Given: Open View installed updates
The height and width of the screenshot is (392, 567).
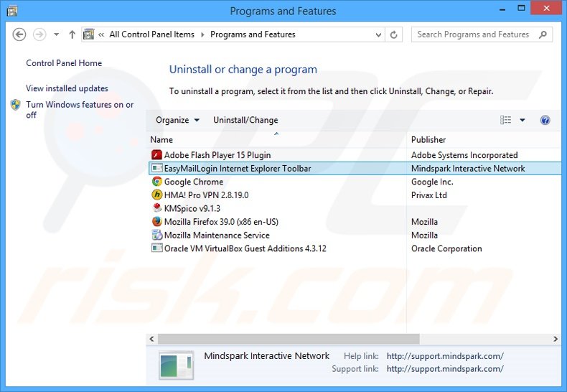Looking at the screenshot, I should (x=67, y=88).
